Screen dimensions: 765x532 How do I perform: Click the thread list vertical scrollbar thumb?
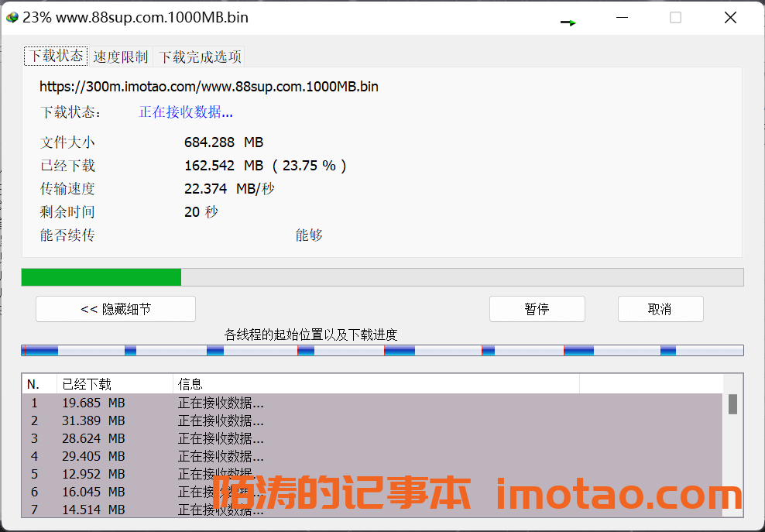pyautogui.click(x=732, y=404)
